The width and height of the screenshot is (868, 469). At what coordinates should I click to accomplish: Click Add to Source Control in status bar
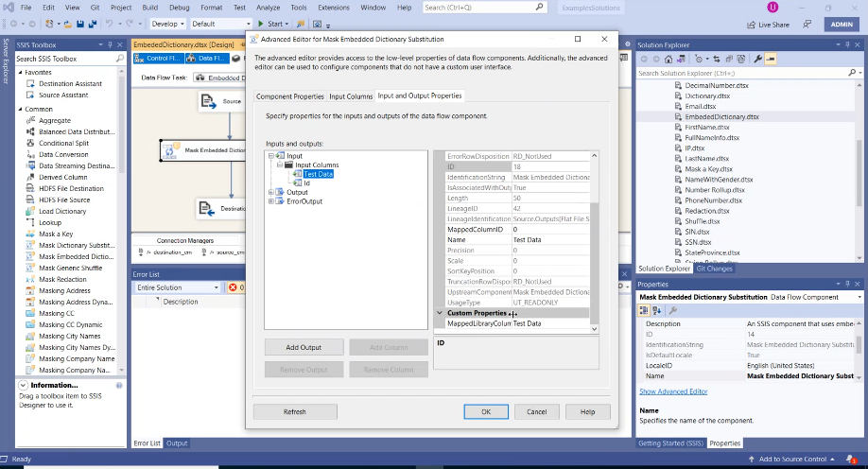coord(791,459)
